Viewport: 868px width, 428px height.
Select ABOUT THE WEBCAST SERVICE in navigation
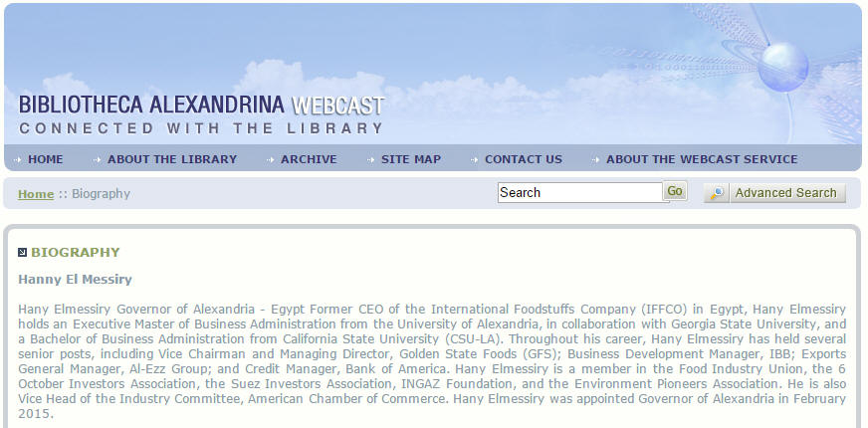click(x=702, y=159)
